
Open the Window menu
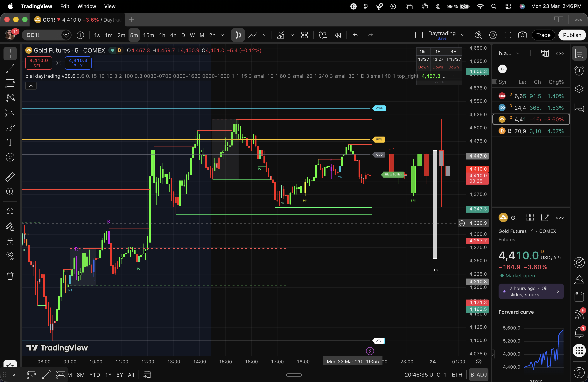(87, 6)
